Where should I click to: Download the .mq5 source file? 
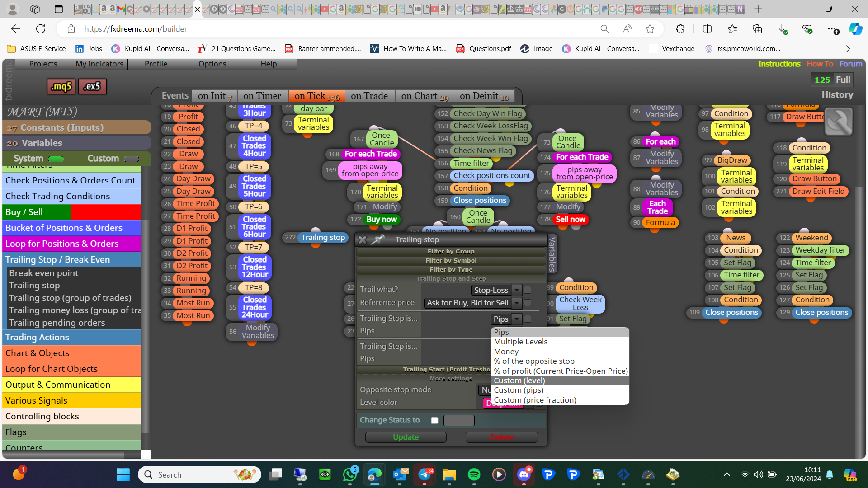61,86
